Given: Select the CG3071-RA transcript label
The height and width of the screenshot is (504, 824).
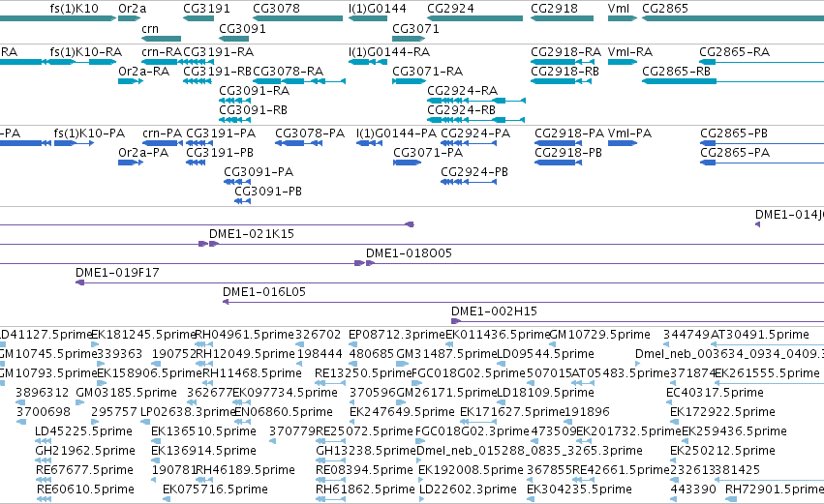Looking at the screenshot, I should 428,72.
